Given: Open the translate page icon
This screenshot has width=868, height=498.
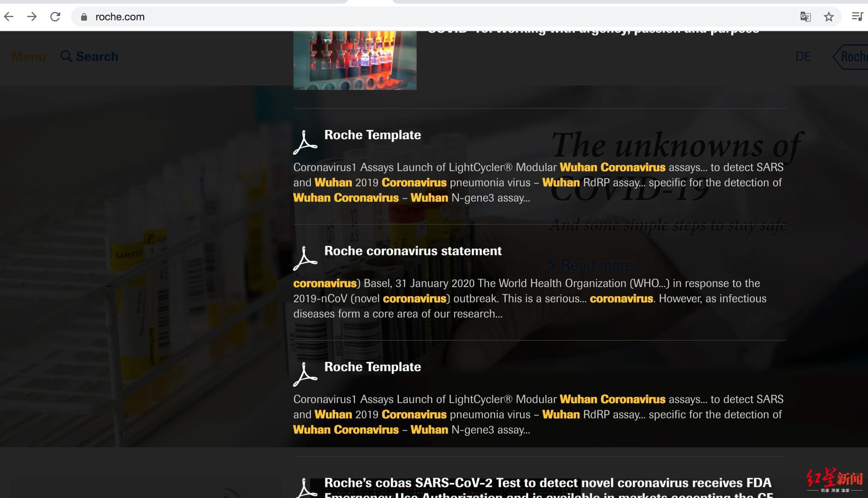Looking at the screenshot, I should (805, 17).
